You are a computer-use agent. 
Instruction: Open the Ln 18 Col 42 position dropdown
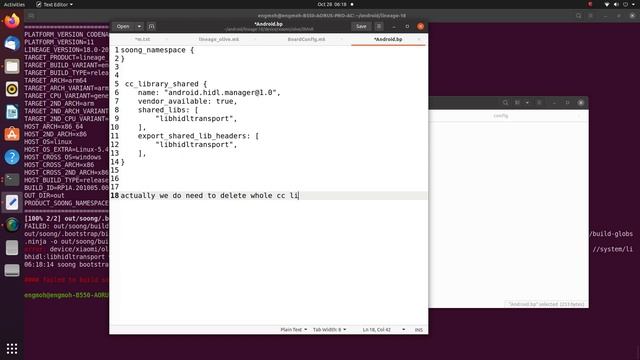pyautogui.click(x=384, y=329)
